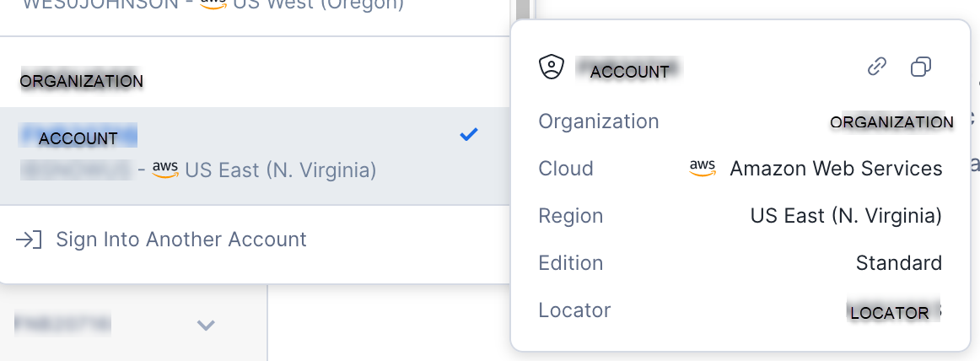
Task: Click the blue checkmark on selected account
Action: pyautogui.click(x=469, y=134)
